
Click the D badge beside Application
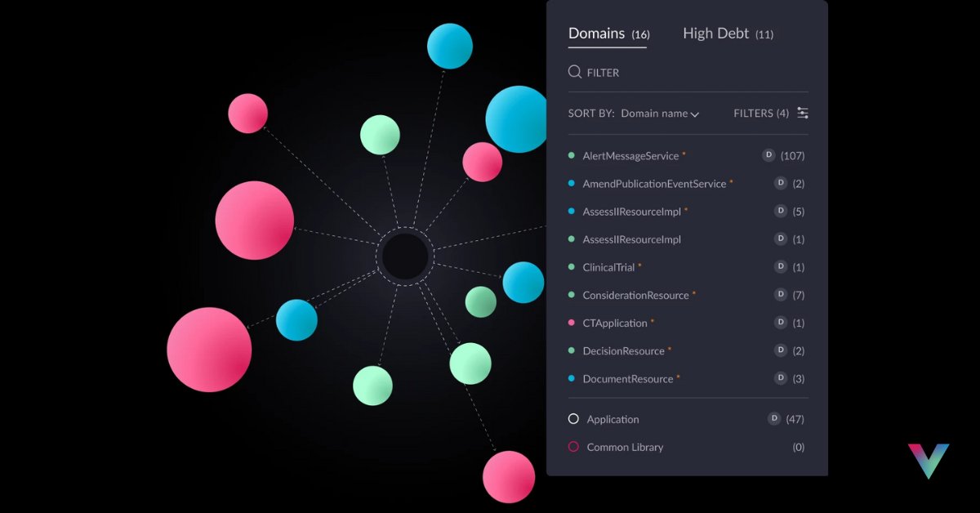click(773, 418)
